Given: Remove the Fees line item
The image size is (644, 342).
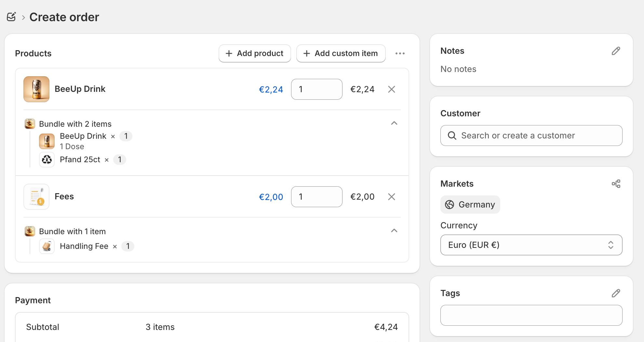Looking at the screenshot, I should (x=392, y=197).
